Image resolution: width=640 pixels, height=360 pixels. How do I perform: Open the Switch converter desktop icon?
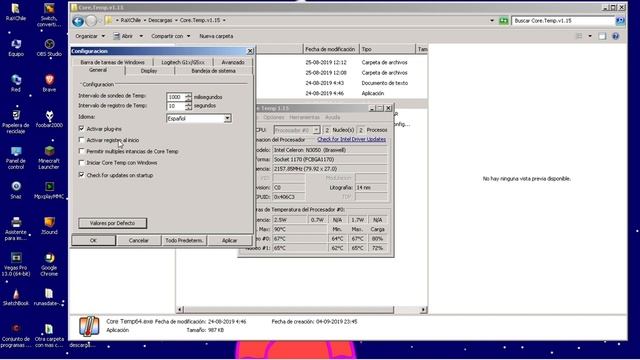point(49,14)
